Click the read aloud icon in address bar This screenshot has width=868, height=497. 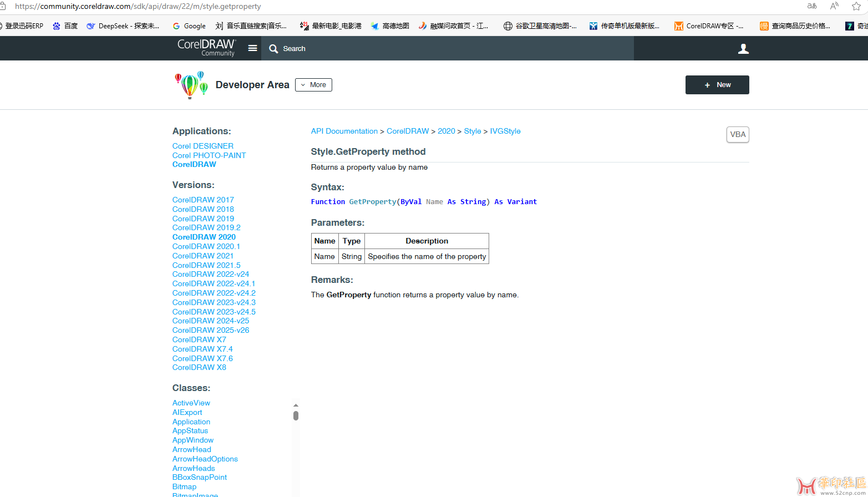click(x=834, y=6)
